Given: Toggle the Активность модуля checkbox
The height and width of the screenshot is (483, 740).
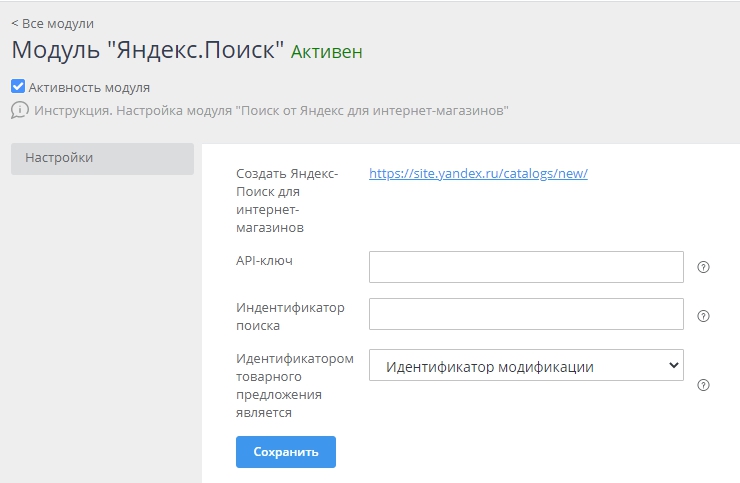Looking at the screenshot, I should point(18,87).
